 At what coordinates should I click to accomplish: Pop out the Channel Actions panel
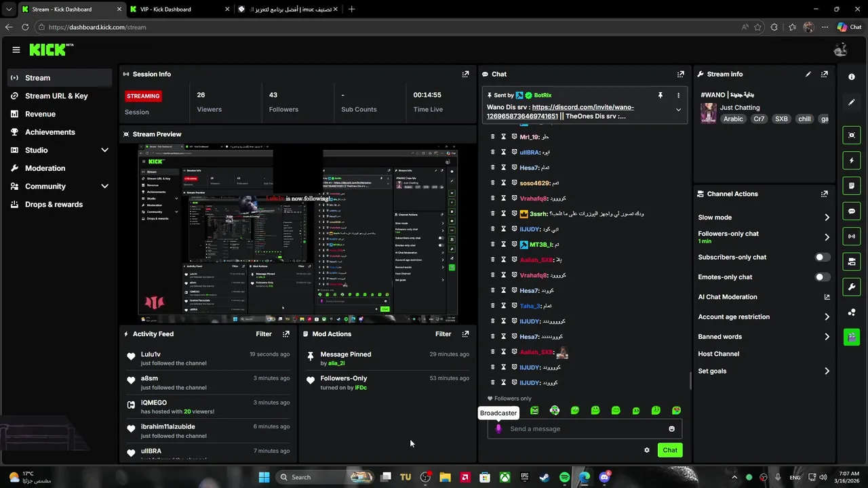coord(825,194)
